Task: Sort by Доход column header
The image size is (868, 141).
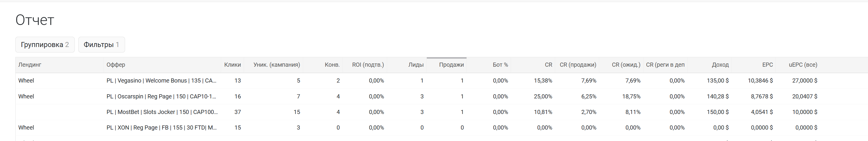Action: pos(720,65)
